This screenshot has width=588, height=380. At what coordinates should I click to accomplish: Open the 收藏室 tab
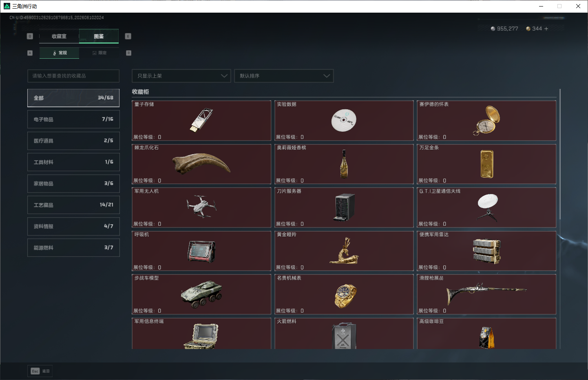59,36
